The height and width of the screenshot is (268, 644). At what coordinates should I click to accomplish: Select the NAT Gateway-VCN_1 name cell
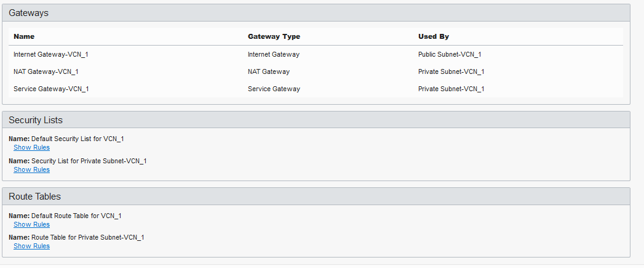pyautogui.click(x=46, y=71)
